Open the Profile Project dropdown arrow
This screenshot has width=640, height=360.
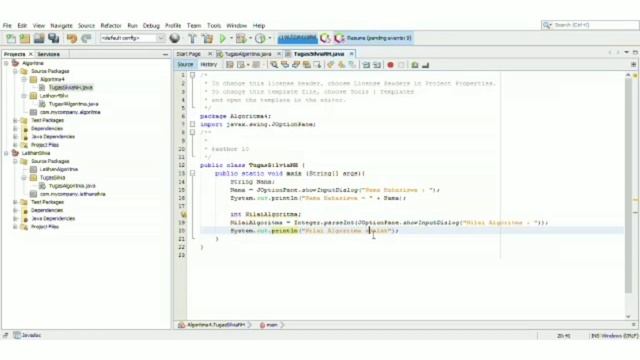[269, 38]
